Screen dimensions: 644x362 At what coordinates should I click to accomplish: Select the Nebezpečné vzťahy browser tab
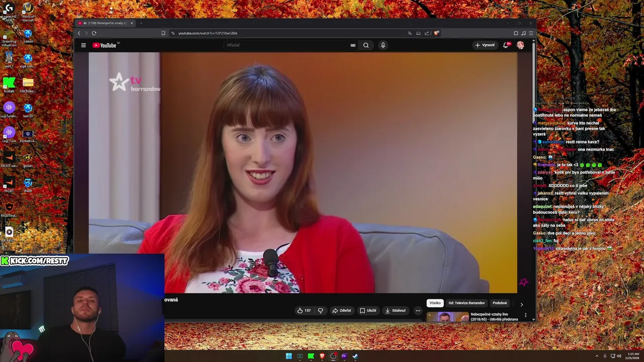click(x=106, y=23)
